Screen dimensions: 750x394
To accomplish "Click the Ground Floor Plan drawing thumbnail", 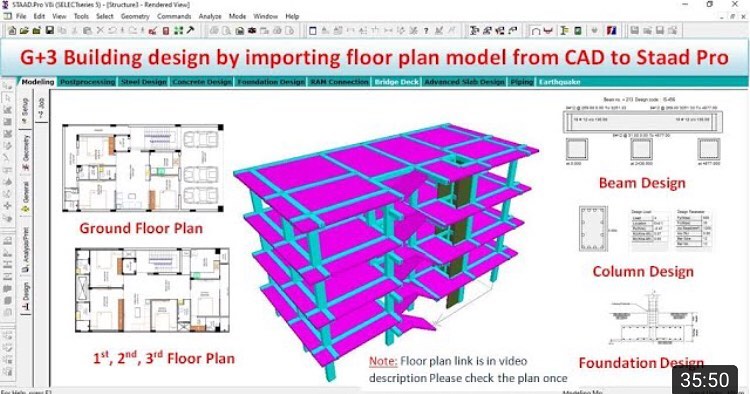I will tap(143, 168).
